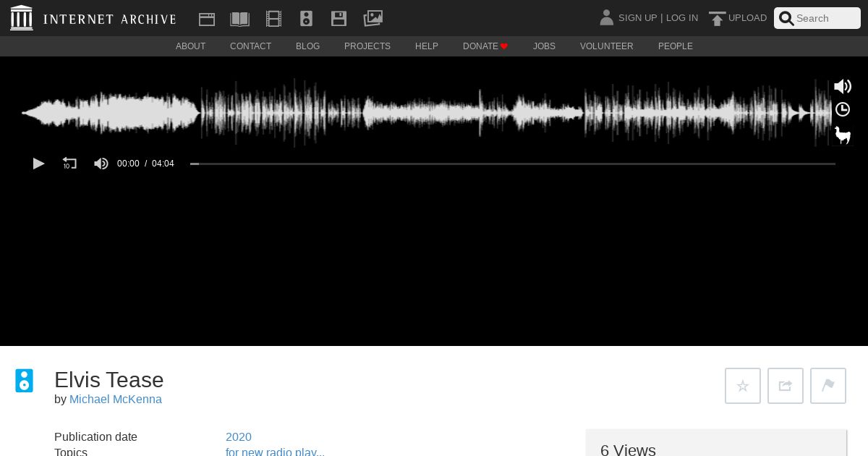Click the blue audio item type icon

tap(24, 381)
